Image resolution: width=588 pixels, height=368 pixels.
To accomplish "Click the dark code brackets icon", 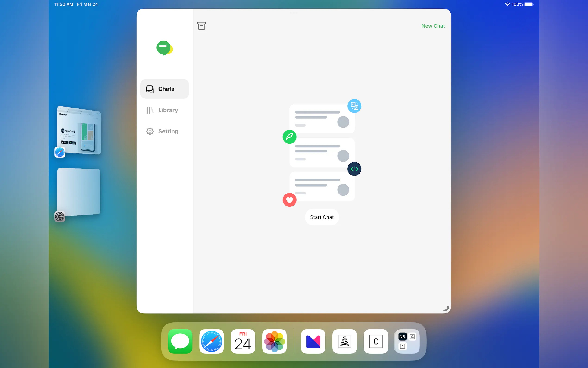I will [354, 169].
